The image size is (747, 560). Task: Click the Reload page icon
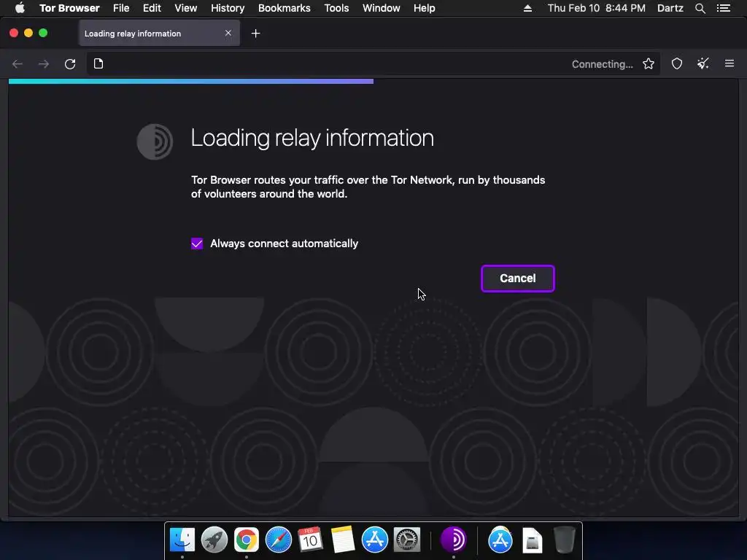[x=70, y=64]
